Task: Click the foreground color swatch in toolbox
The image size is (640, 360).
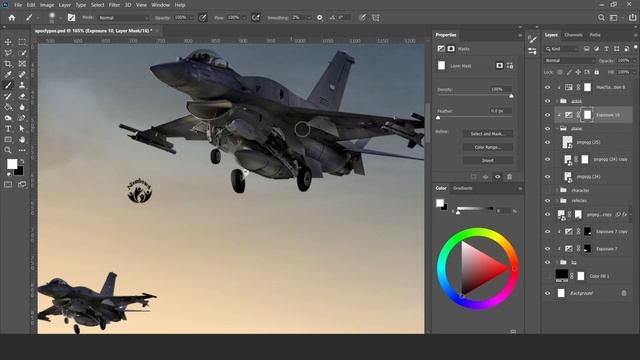Action: point(12,164)
